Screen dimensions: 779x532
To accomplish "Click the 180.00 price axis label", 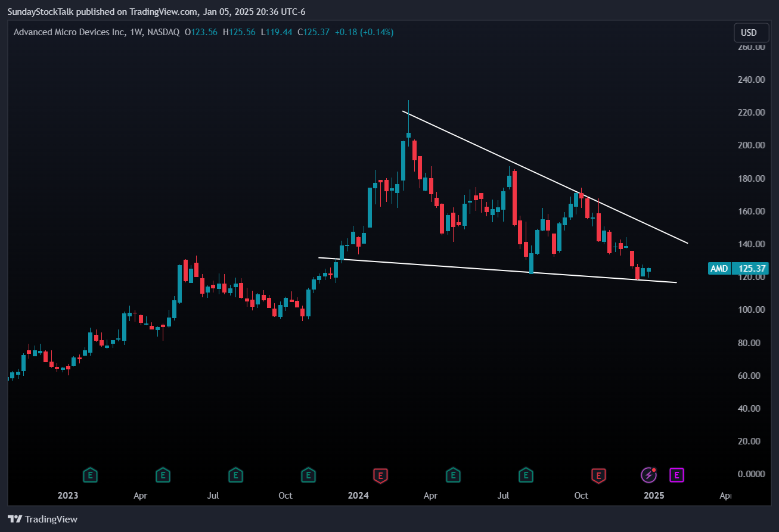I will coord(751,179).
